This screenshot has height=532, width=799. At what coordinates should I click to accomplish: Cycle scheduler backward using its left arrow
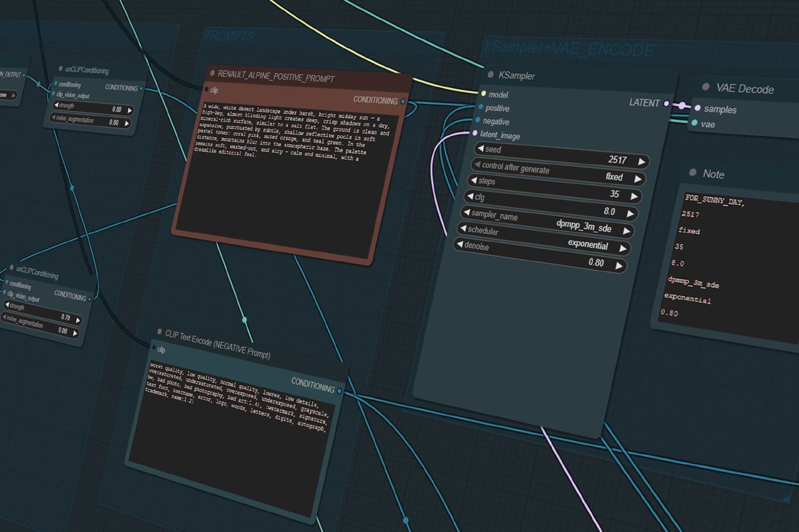coord(463,228)
